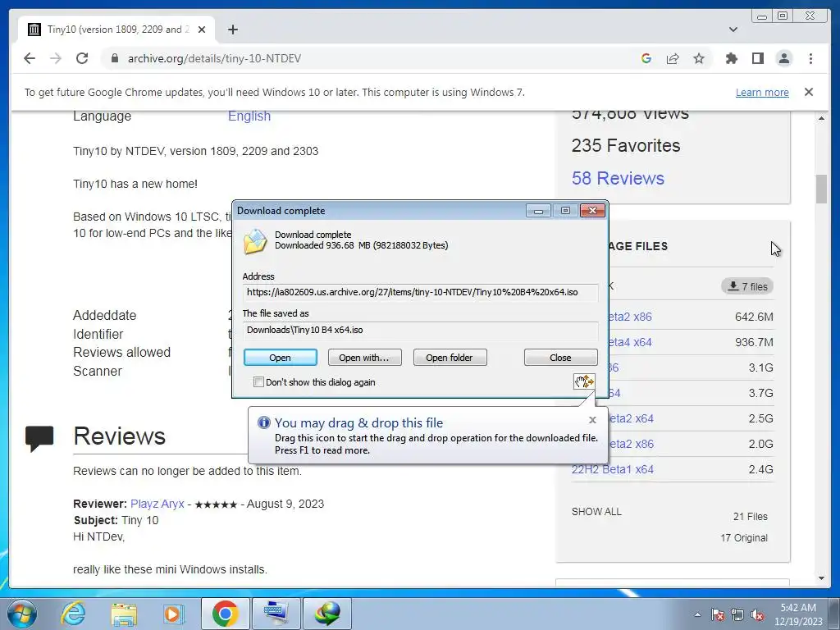Click Learn more about Chrome updates
This screenshot has width=840, height=630.
(762, 92)
